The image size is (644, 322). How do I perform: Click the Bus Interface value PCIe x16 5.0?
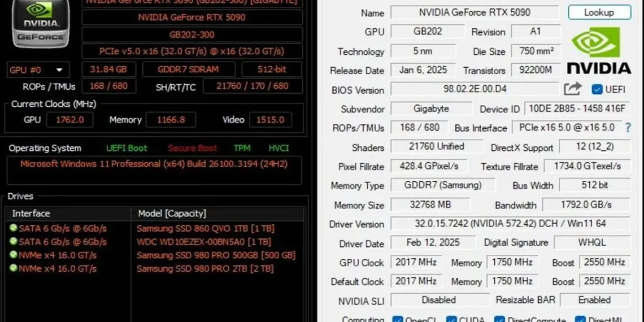pos(567,127)
